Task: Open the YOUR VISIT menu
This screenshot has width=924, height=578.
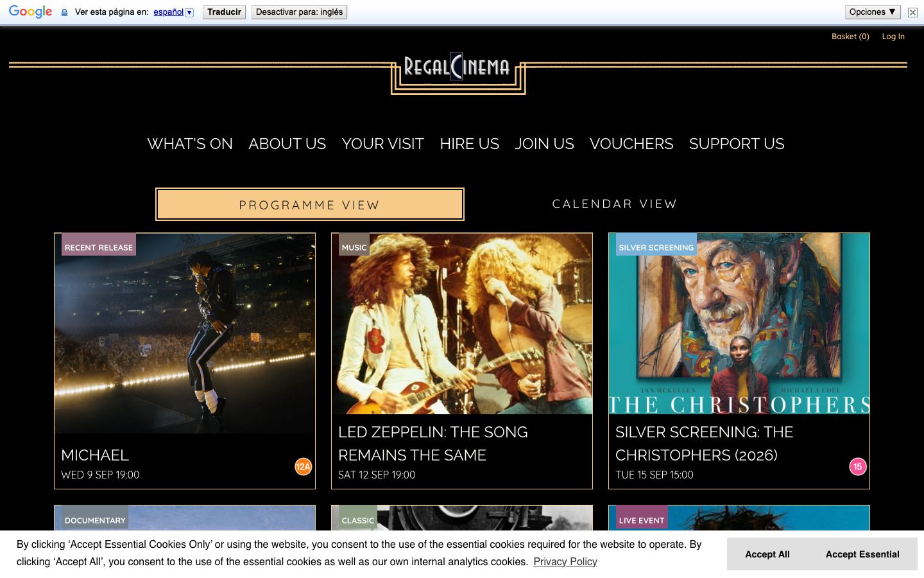Action: (383, 144)
